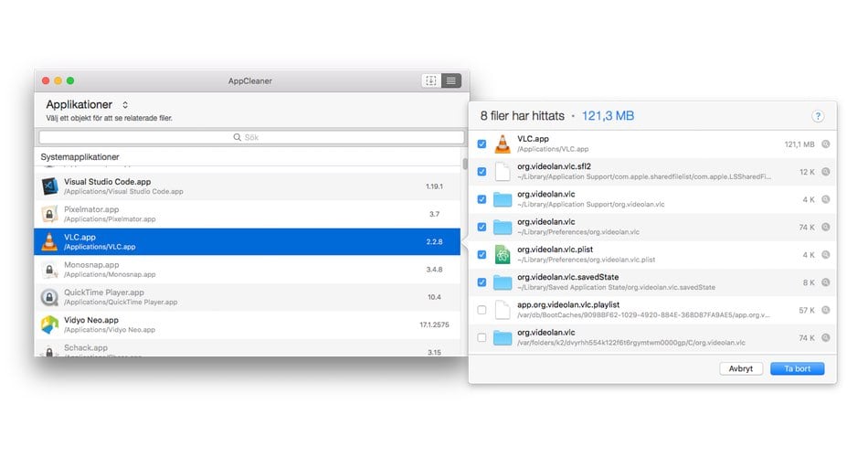Click the VLC cone icon in app list
This screenshot has width=868, height=457.
(x=50, y=241)
